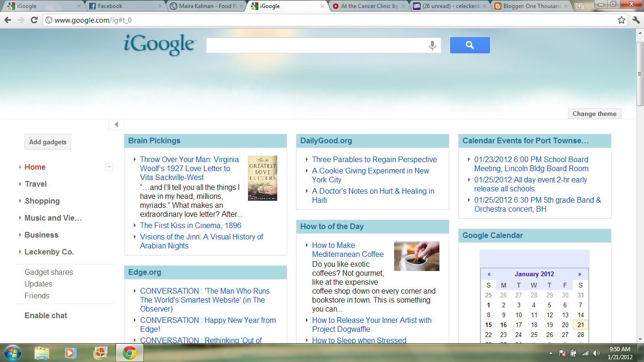Open Gadget shares link
The width and height of the screenshot is (644, 362).
pyautogui.click(x=49, y=272)
